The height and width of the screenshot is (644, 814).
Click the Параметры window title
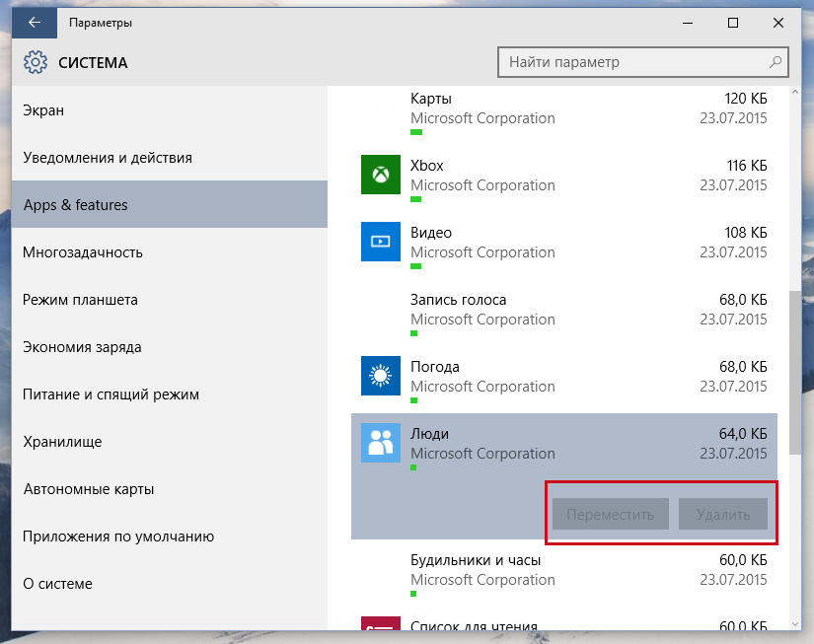(x=101, y=23)
